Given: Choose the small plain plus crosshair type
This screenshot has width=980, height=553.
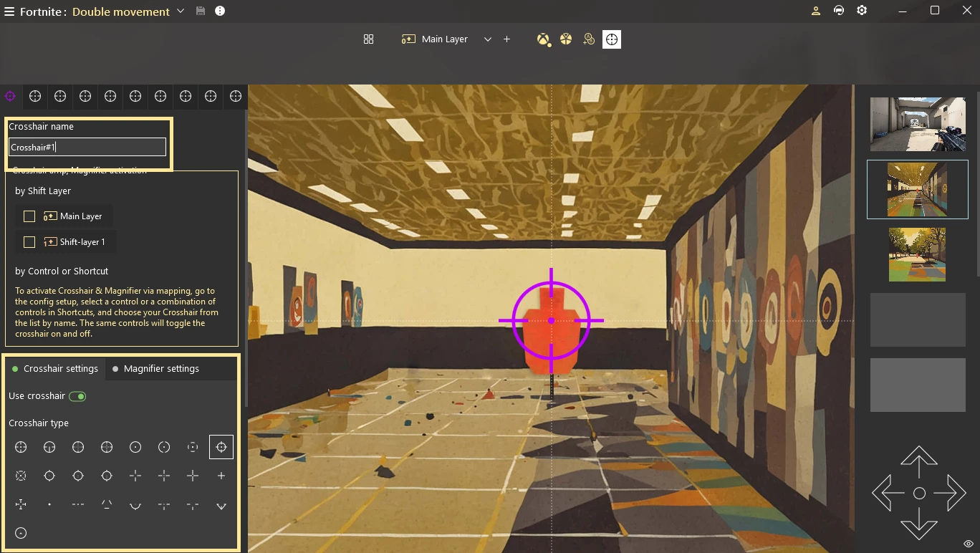Looking at the screenshot, I should 221,476.
